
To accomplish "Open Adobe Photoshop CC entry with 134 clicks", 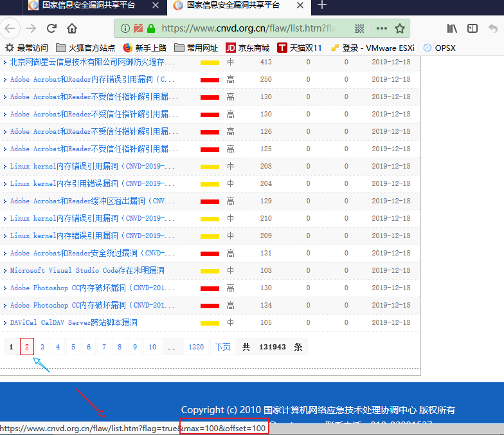I will click(x=93, y=305).
